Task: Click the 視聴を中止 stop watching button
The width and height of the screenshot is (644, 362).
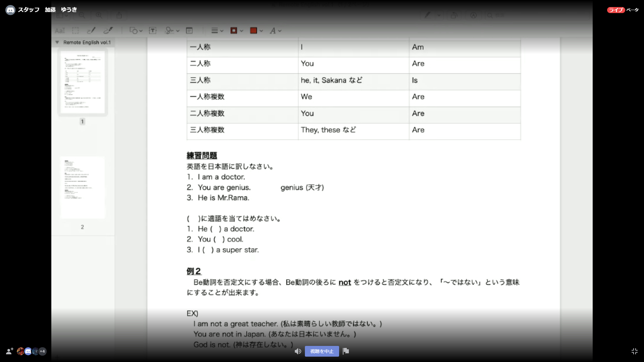Action: (x=322, y=351)
